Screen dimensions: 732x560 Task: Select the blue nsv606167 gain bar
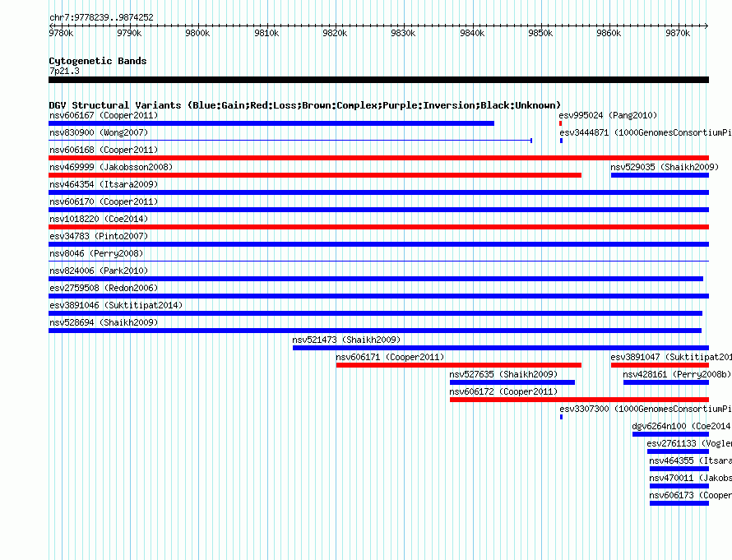tap(271, 123)
